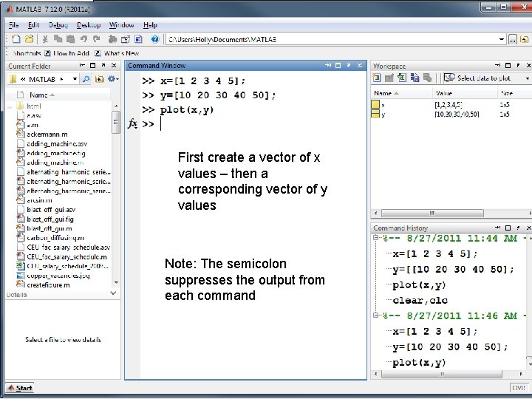Open Simulink from the toolbar icon

tap(112, 39)
